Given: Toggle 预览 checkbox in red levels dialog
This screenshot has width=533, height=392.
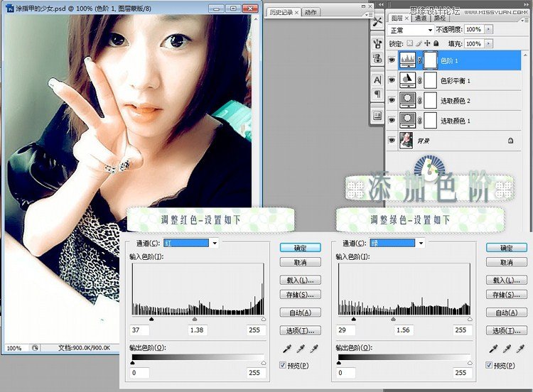Looking at the screenshot, I should (282, 365).
